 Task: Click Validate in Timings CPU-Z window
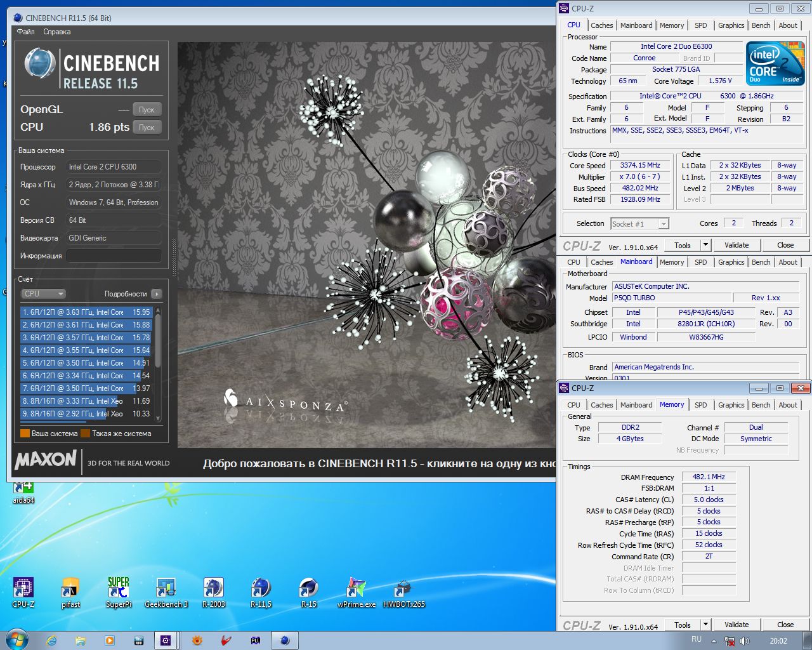[x=737, y=625]
